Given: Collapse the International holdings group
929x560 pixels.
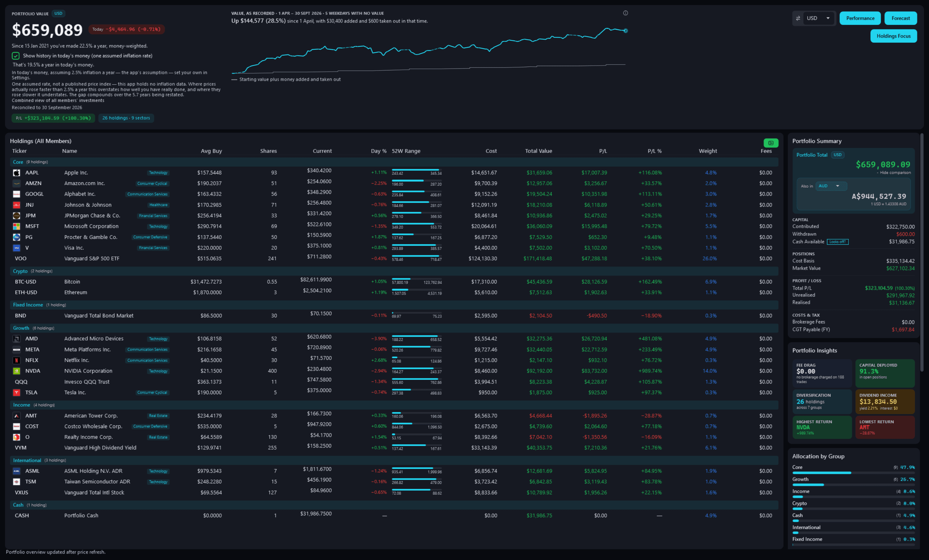Looking at the screenshot, I should tap(394, 460).
